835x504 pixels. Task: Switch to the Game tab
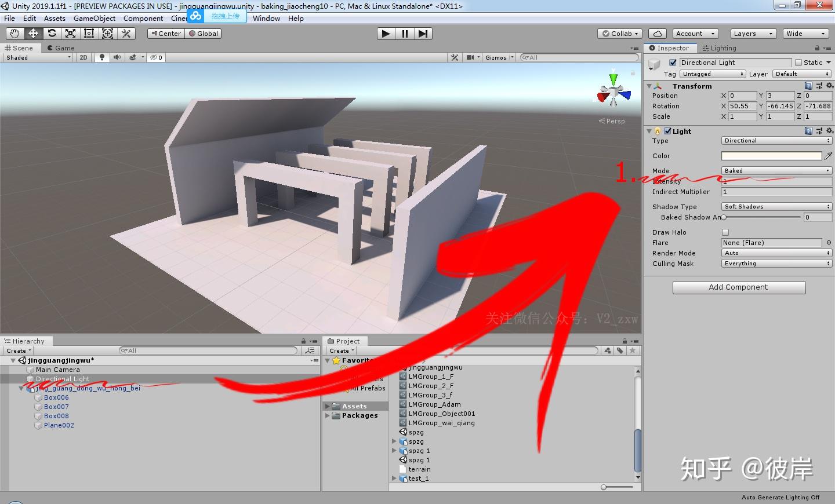coord(60,48)
